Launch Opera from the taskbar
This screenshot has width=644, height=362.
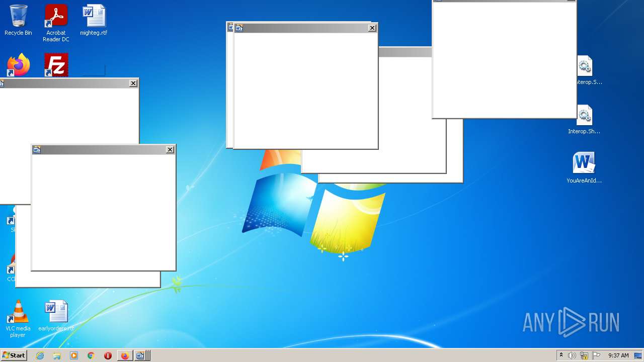[108, 355]
